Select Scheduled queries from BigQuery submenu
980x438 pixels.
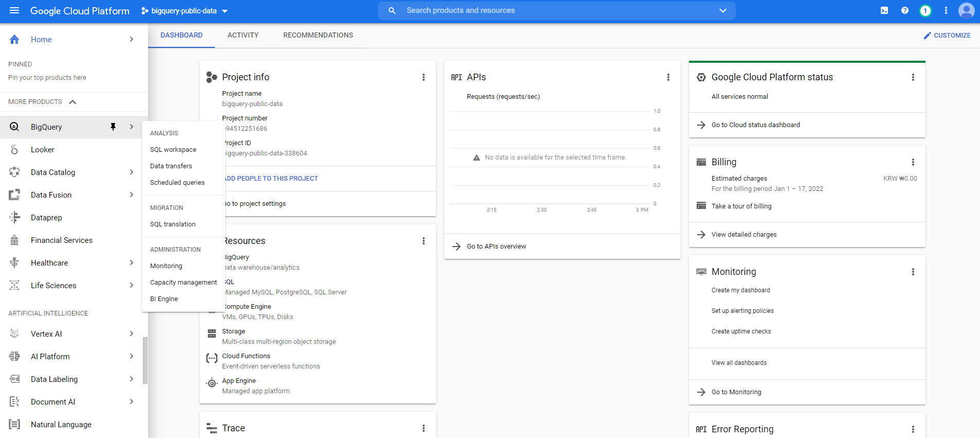[177, 183]
